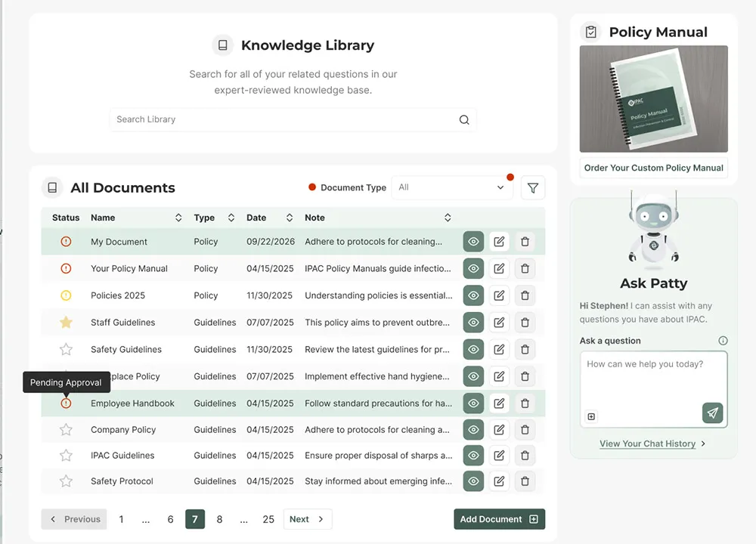Open the Document Type dropdown
The height and width of the screenshot is (544, 756).
click(452, 187)
